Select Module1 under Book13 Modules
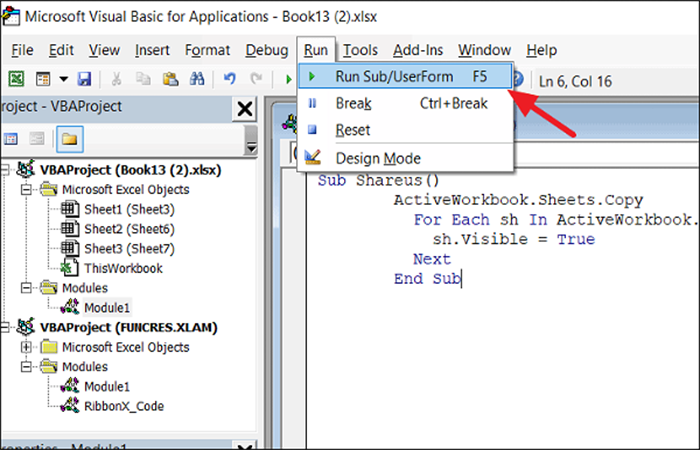This screenshot has height=450, width=700. (107, 308)
